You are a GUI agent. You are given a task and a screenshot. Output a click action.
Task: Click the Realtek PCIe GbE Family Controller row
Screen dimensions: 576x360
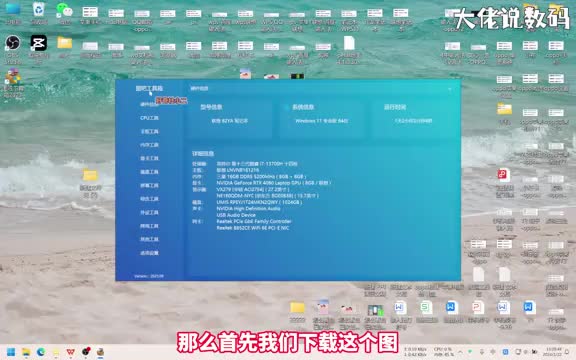tap(254, 222)
